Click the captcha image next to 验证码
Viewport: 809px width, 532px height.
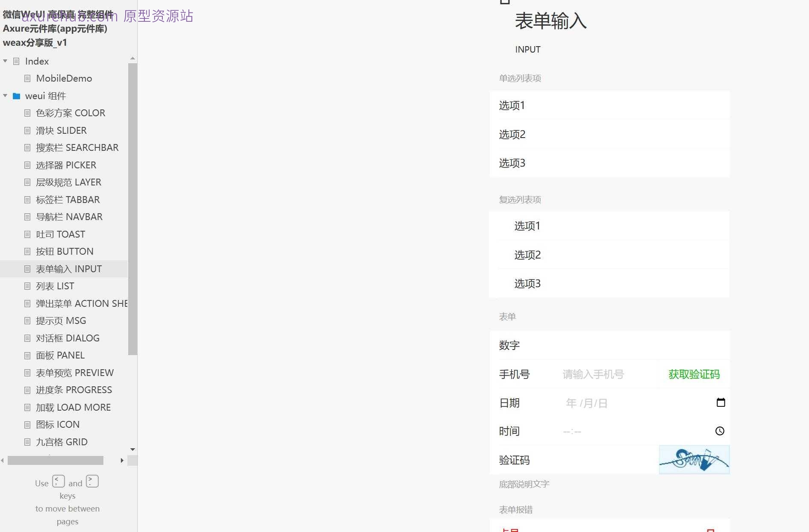click(x=694, y=460)
